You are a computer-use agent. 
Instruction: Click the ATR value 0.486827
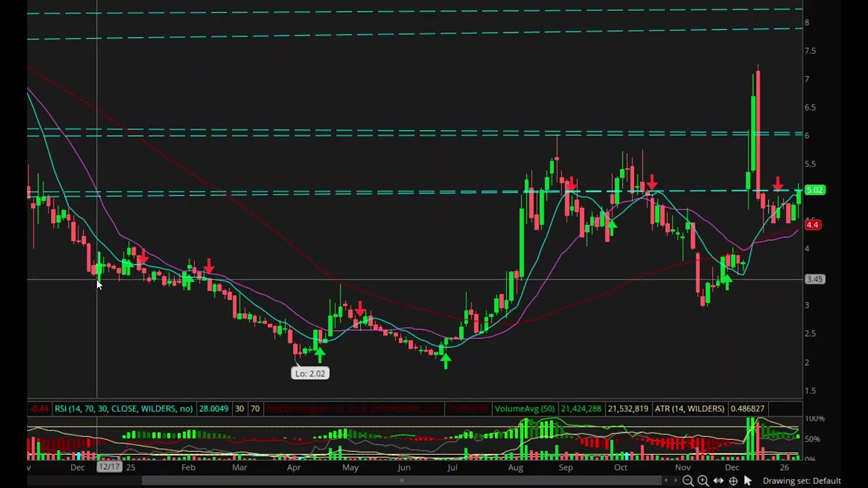(747, 409)
